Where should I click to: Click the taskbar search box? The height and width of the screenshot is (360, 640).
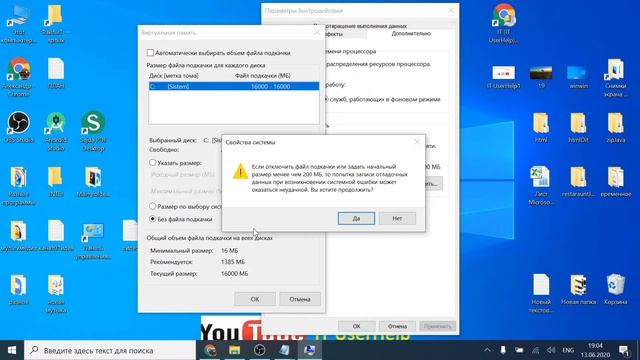(x=110, y=350)
